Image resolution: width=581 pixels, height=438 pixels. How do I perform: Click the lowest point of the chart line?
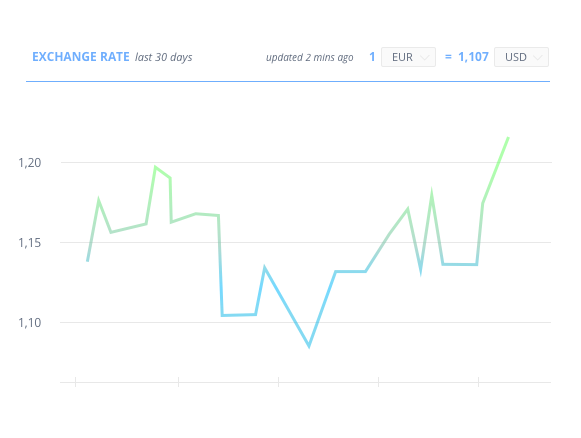point(309,346)
